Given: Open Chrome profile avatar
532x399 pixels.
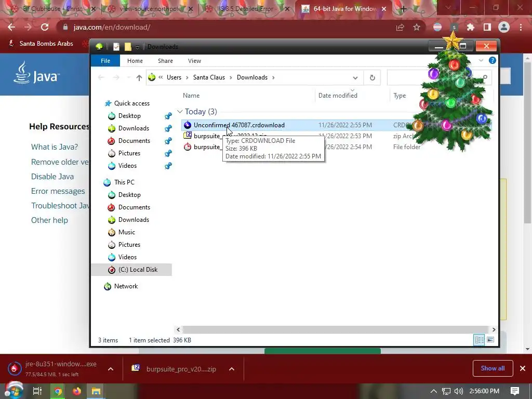Looking at the screenshot, I should [x=504, y=27].
